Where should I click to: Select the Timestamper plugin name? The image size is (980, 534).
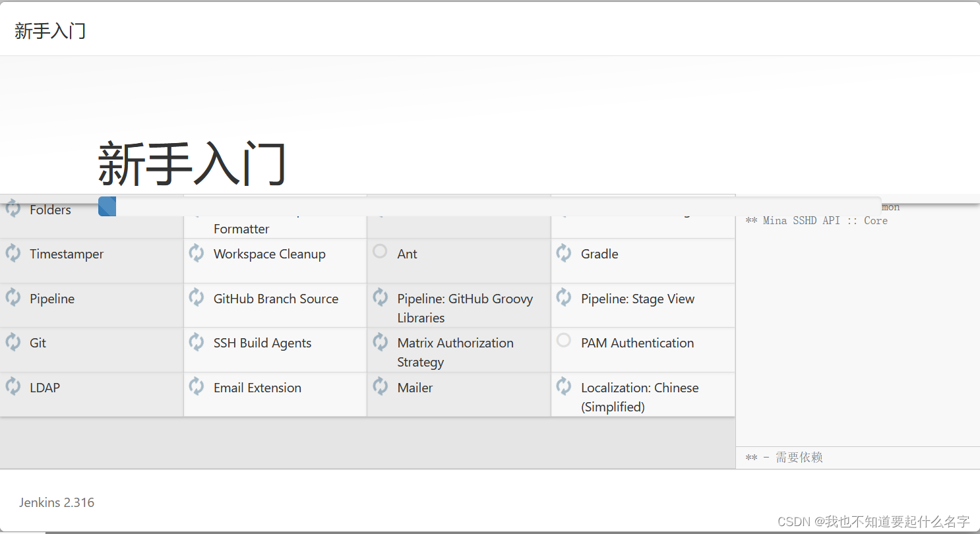tap(67, 254)
